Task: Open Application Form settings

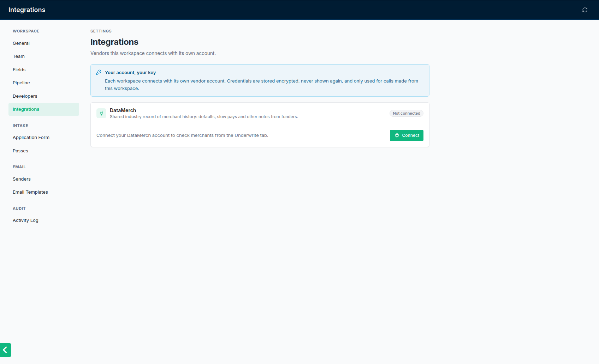Action: click(x=44, y=138)
